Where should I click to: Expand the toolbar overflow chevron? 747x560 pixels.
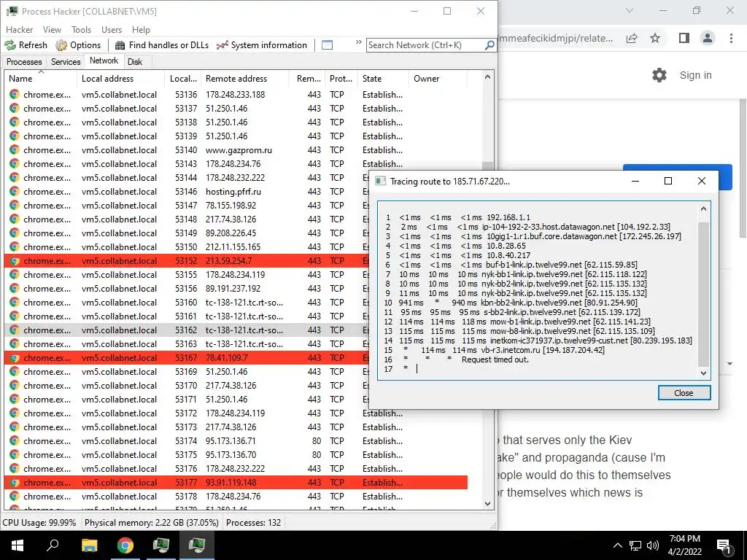point(359,42)
